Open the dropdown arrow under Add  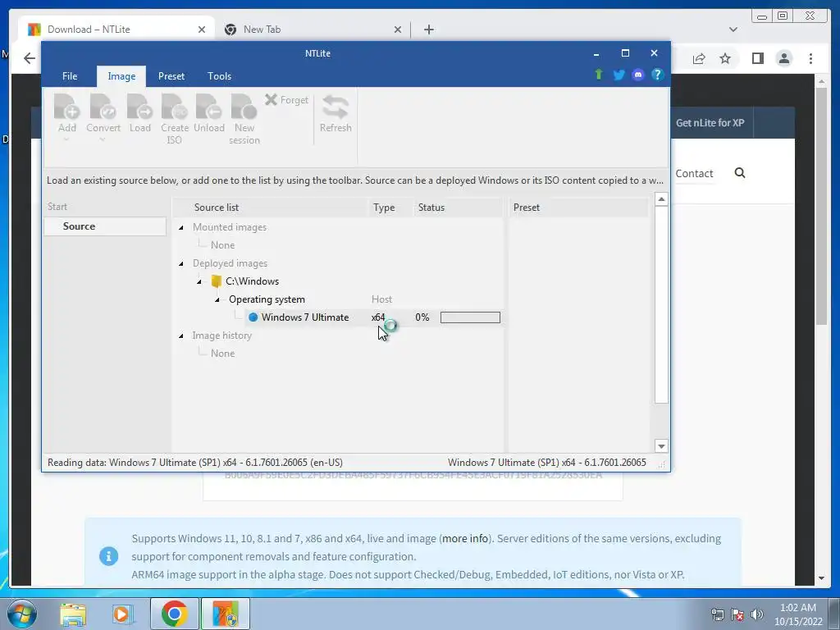(66, 139)
